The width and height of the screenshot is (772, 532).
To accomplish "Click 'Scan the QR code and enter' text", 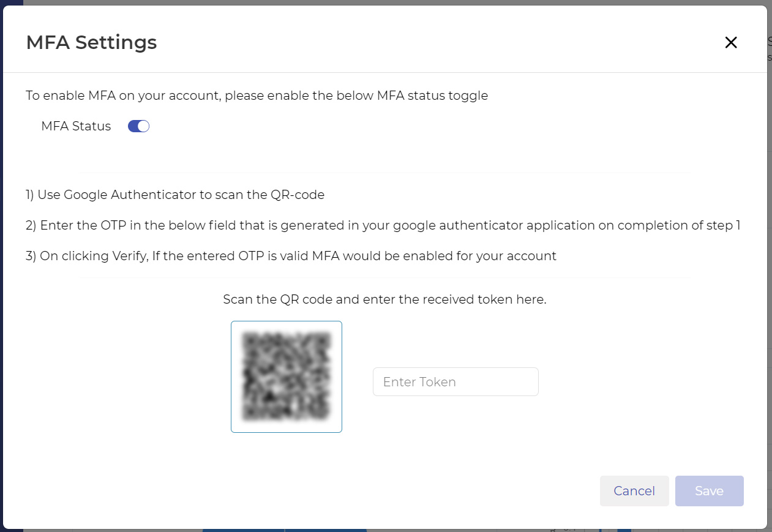I will [384, 299].
